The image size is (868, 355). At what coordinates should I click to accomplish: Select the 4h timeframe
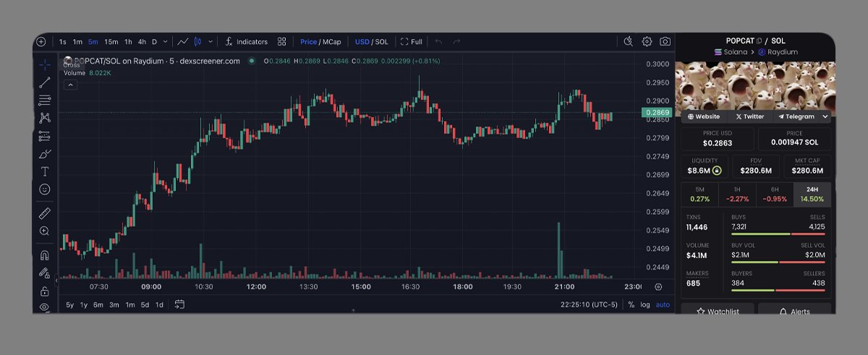[x=142, y=42]
